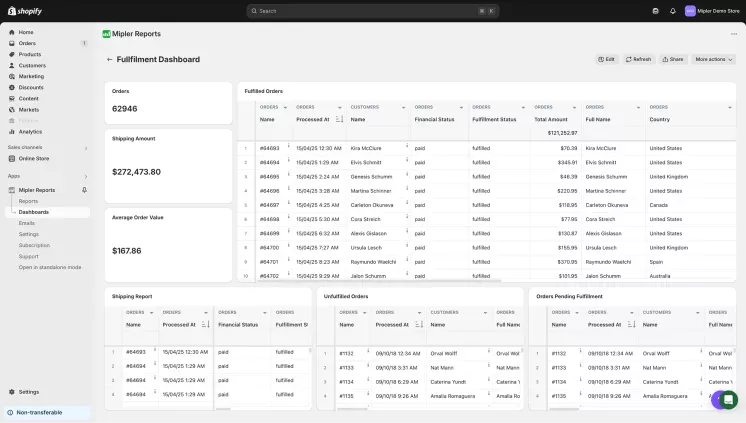746x423 pixels.
Task: Click the Refresh button
Action: 638,59
